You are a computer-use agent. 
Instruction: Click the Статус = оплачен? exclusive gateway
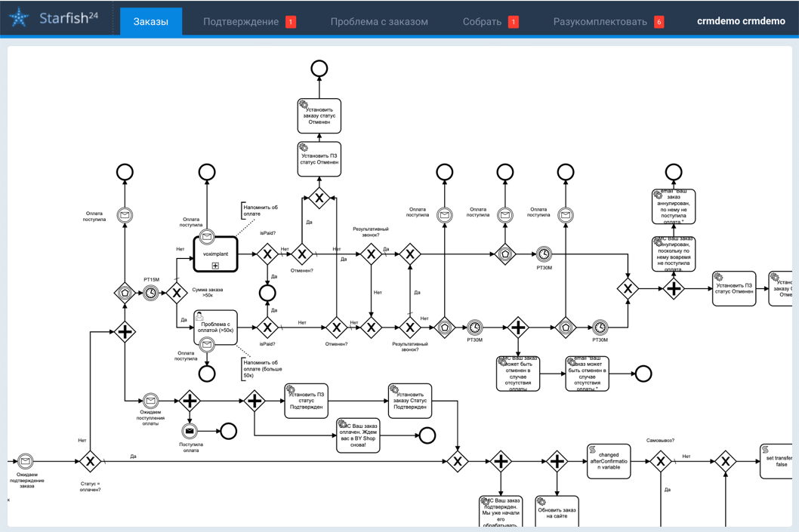pyautogui.click(x=90, y=461)
